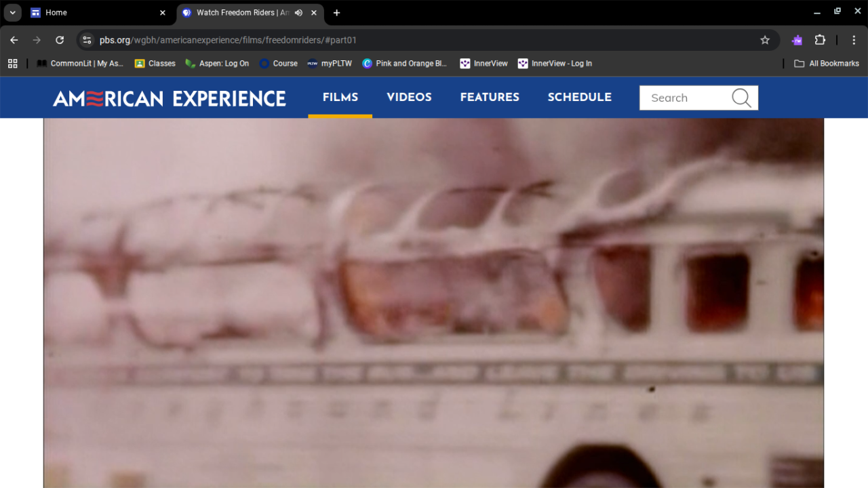
Task: Bookmark this page with the star icon
Action: (765, 40)
